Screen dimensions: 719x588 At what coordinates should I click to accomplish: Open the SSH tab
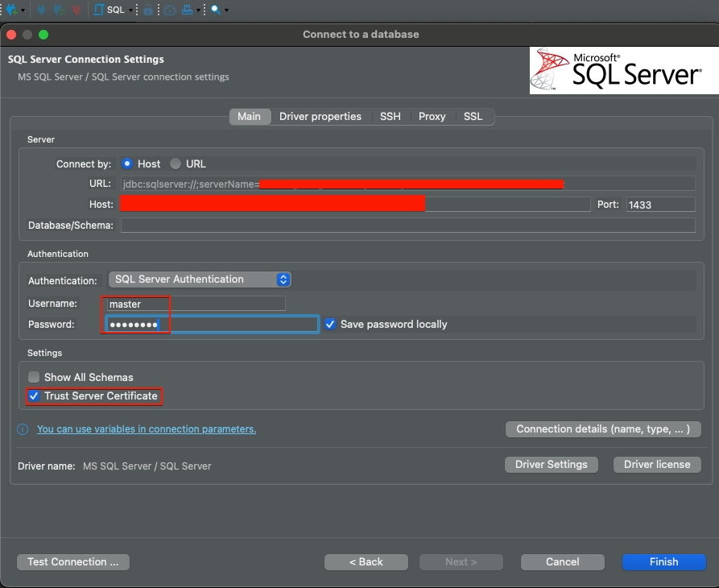click(390, 117)
